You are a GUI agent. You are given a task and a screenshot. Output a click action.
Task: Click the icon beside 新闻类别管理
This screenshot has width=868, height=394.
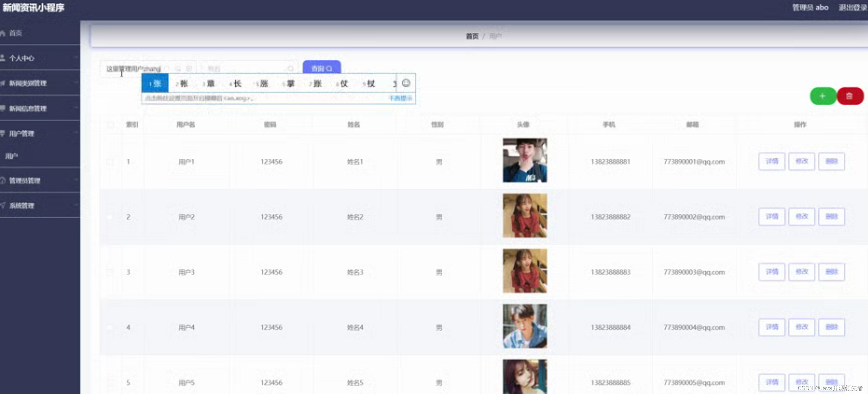(2, 83)
